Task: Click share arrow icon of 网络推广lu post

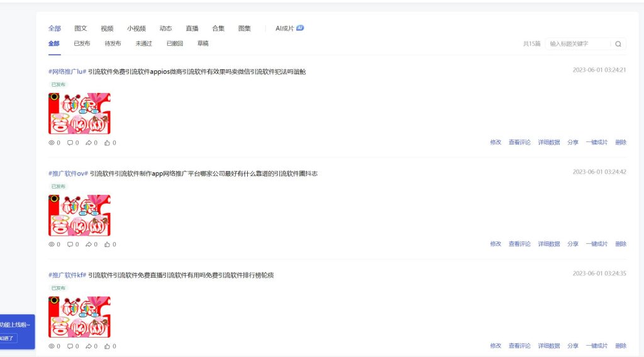Action: tap(88, 143)
